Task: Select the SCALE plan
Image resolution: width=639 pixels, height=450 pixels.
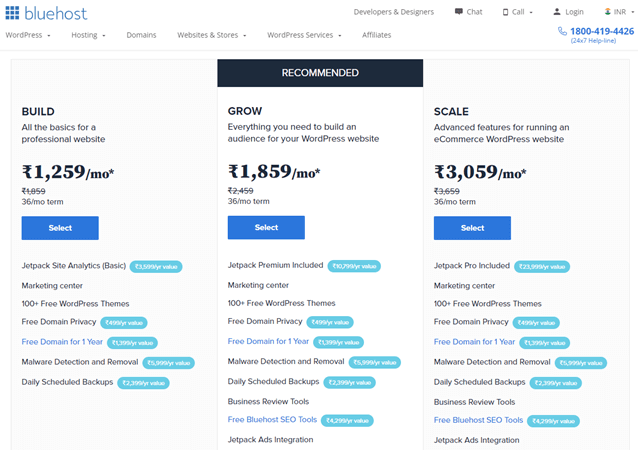Action: tap(472, 228)
